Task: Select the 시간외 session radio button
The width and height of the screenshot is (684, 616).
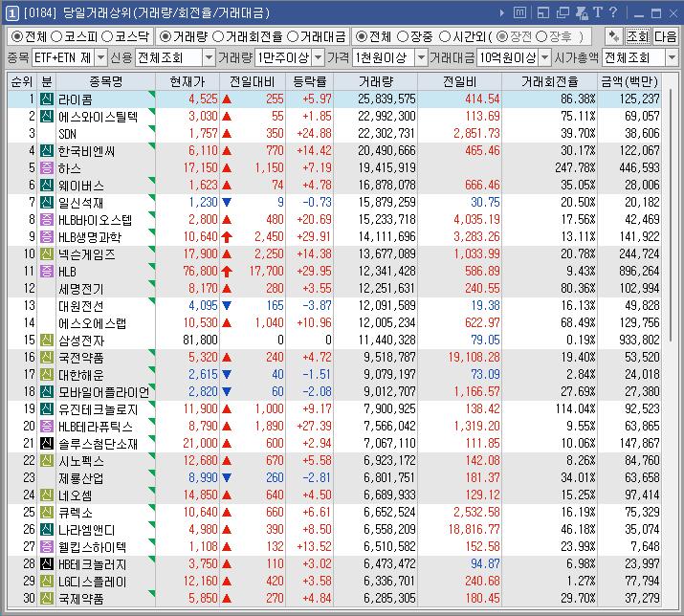Action: click(x=445, y=36)
